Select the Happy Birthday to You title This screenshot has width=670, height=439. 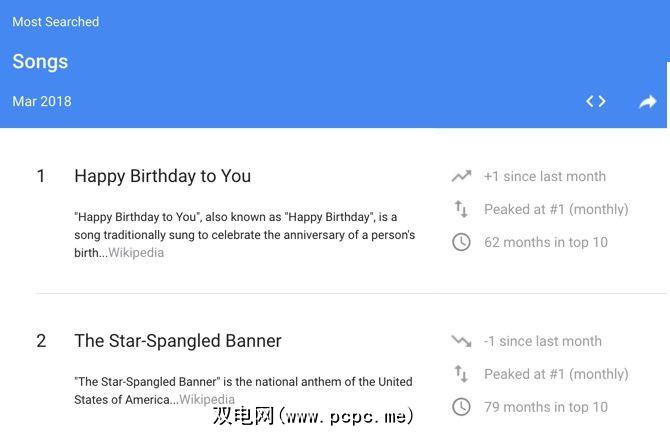point(162,176)
